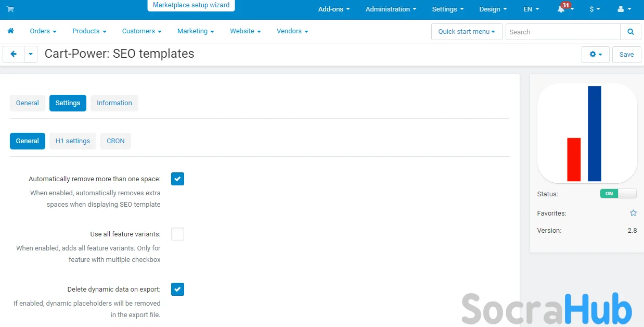The height and width of the screenshot is (327, 644).
Task: Expand the Design menu
Action: 493,9
